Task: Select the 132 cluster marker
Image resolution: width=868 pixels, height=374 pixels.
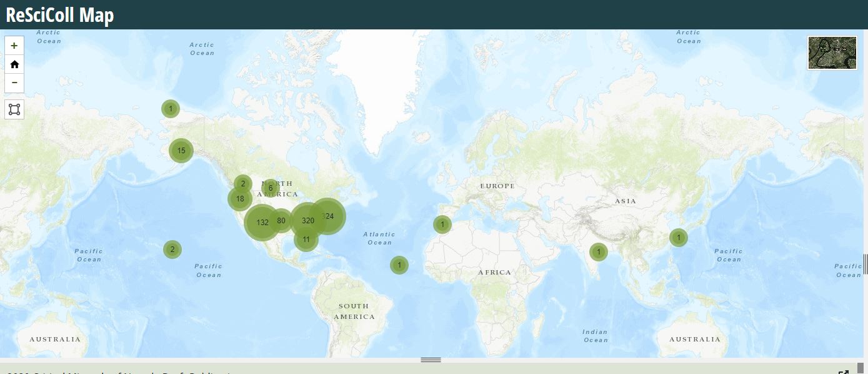Action: 262,222
